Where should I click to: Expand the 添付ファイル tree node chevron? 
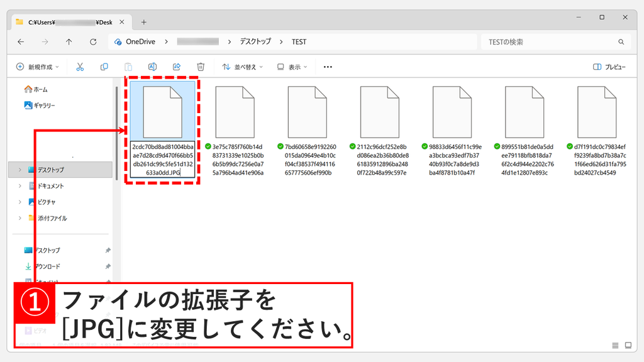click(19, 218)
